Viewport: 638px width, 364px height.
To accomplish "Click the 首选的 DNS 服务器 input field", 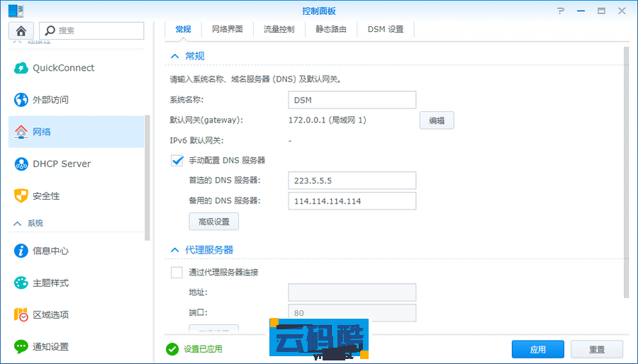I will coord(352,181).
